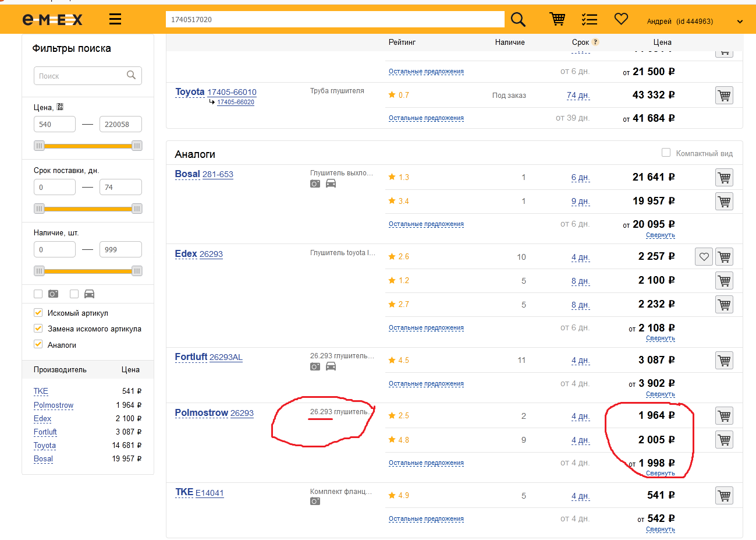Collapse TKE offers with Свернуть
The width and height of the screenshot is (756, 540).
661,530
